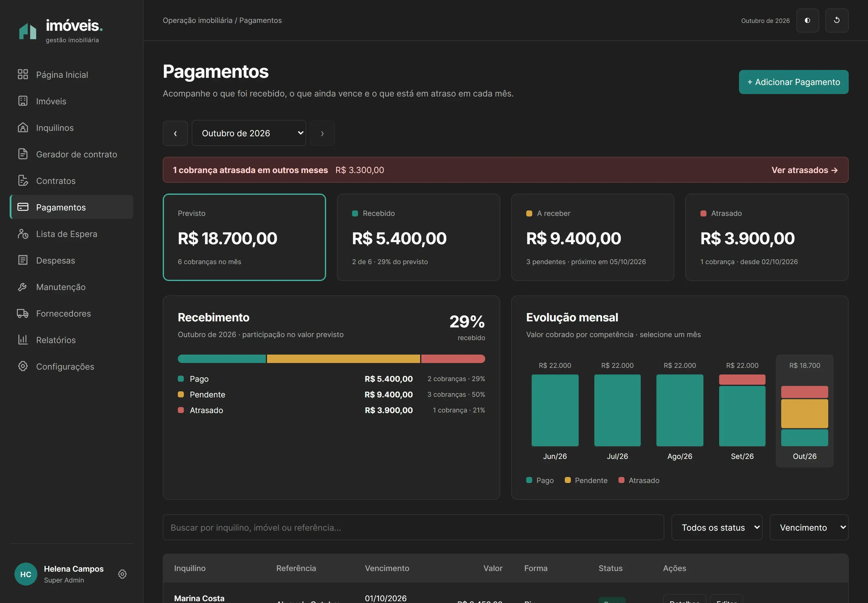Open the Vencimento sort dropdown
Image resolution: width=868 pixels, height=603 pixels.
tap(809, 527)
